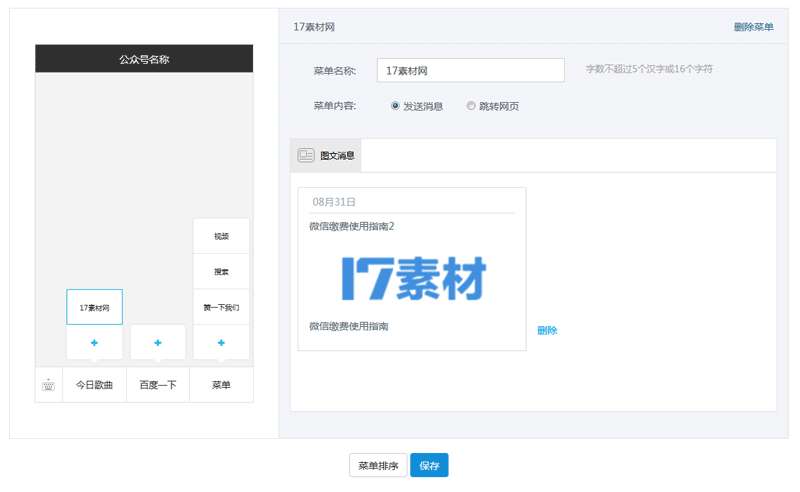The height and width of the screenshot is (492, 800).
Task: Add submenu under 今日歌曲 with plus icon
Action: 94,343
